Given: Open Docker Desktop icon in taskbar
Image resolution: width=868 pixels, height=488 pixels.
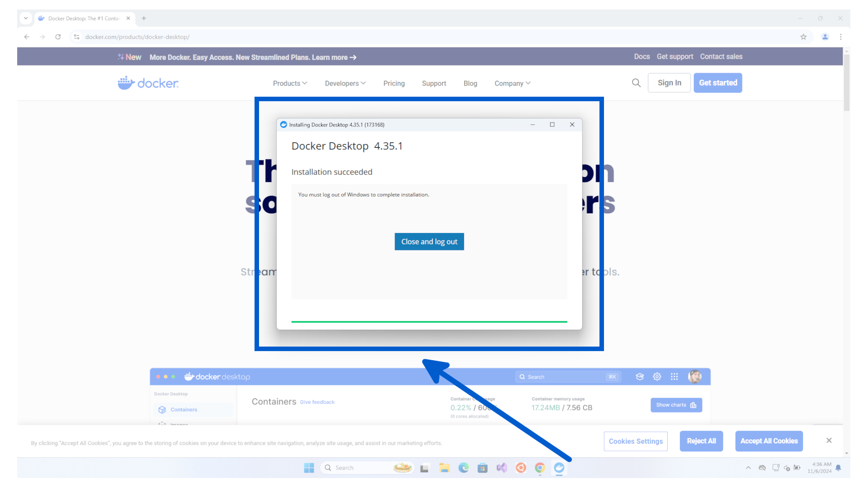Looking at the screenshot, I should click(559, 468).
